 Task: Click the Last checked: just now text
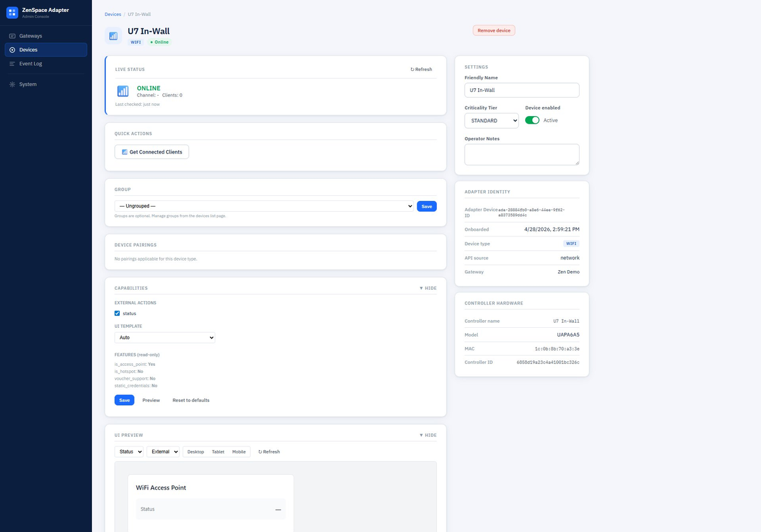click(x=138, y=104)
